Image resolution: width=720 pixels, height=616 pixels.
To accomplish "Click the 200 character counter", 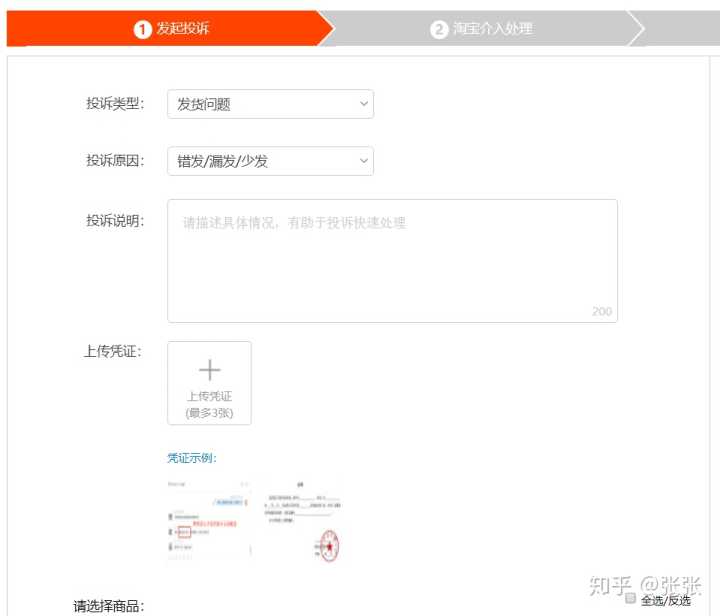I will pos(601,311).
